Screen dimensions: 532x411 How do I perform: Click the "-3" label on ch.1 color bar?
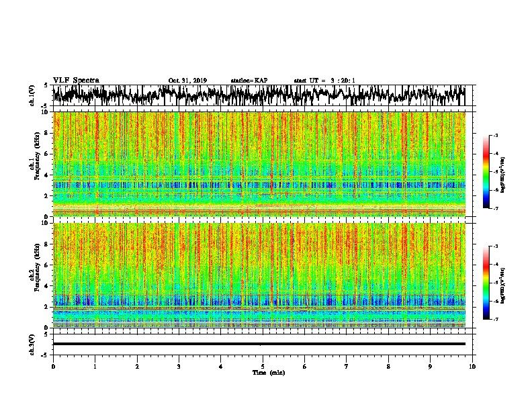click(496, 136)
